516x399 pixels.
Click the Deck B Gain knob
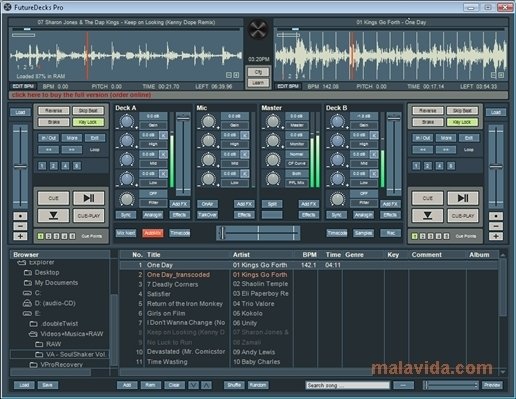[x=337, y=121]
